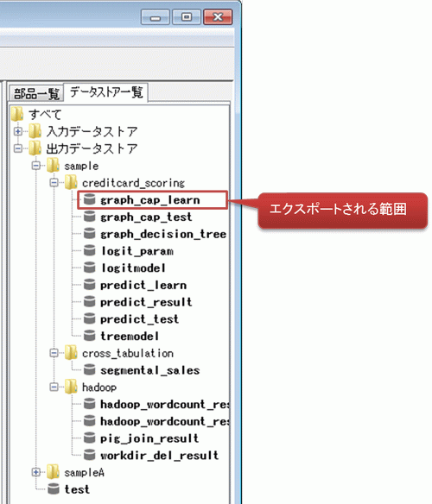Click the graph_cap_learn datastore icon
Image resolution: width=432 pixels, height=504 pixels.
[x=90, y=199]
